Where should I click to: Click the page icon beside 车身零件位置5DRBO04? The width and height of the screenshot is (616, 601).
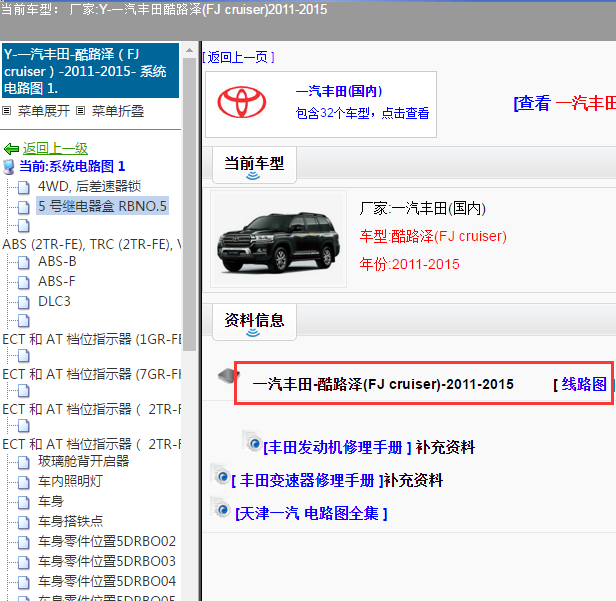tap(24, 582)
